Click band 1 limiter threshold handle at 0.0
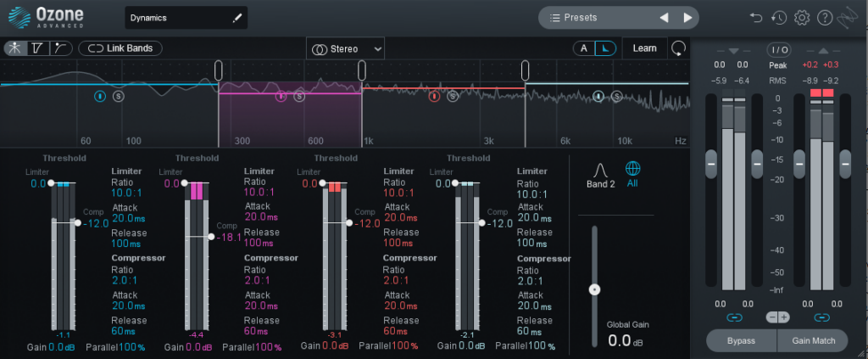This screenshot has height=359, width=868. (x=50, y=182)
